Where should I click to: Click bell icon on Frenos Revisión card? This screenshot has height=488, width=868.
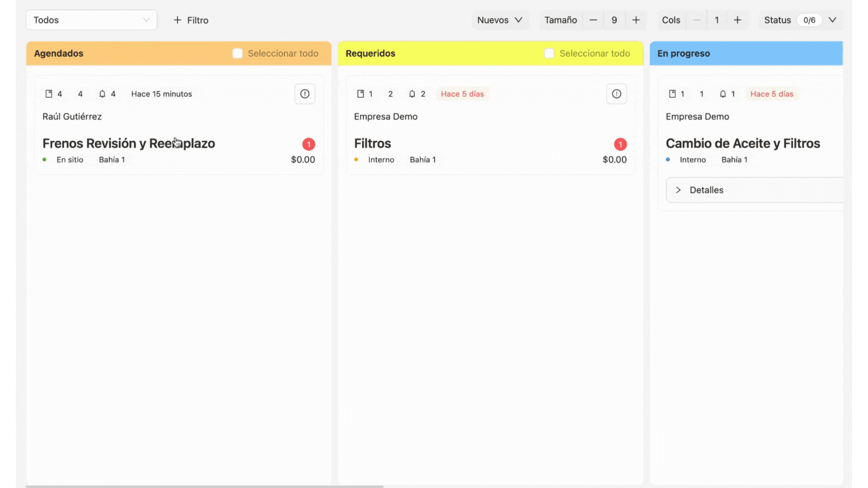[x=102, y=94]
